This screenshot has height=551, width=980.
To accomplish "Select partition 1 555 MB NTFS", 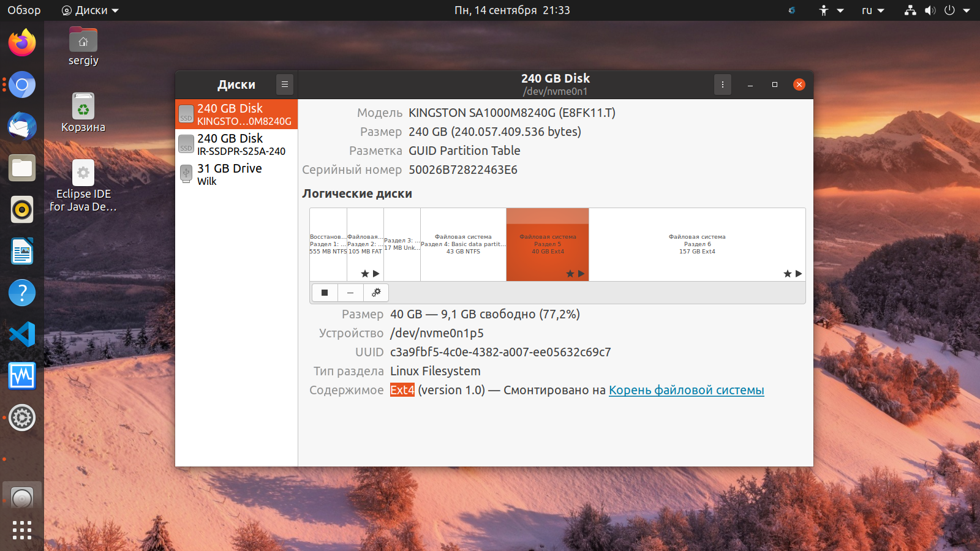I will pos(328,244).
